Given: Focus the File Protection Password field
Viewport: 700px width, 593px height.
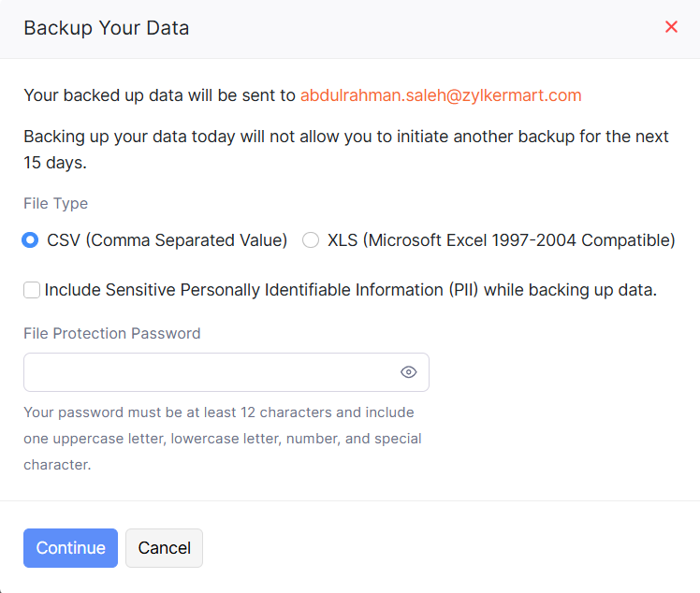Looking at the screenshot, I should [208, 372].
